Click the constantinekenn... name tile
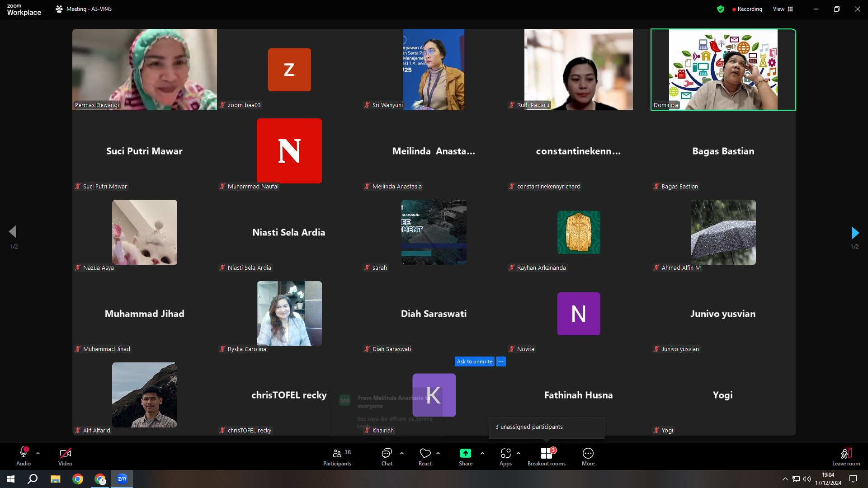The height and width of the screenshot is (488, 868). pyautogui.click(x=579, y=151)
